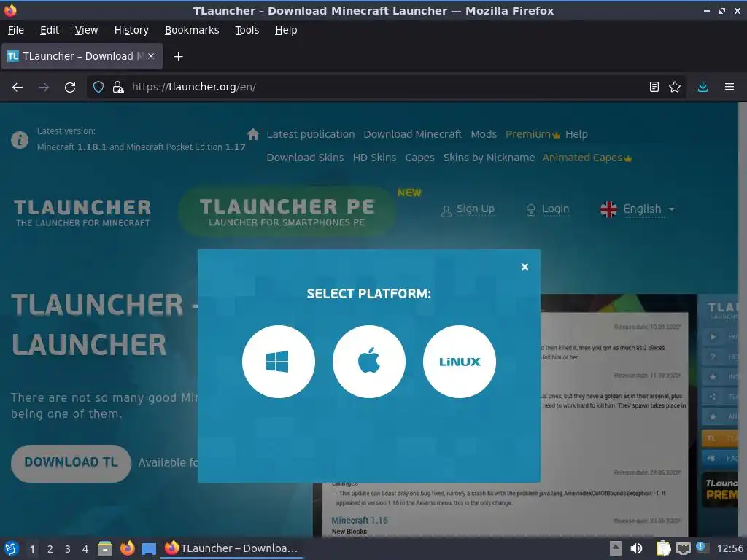Open the Help menu in menu bar

point(286,30)
